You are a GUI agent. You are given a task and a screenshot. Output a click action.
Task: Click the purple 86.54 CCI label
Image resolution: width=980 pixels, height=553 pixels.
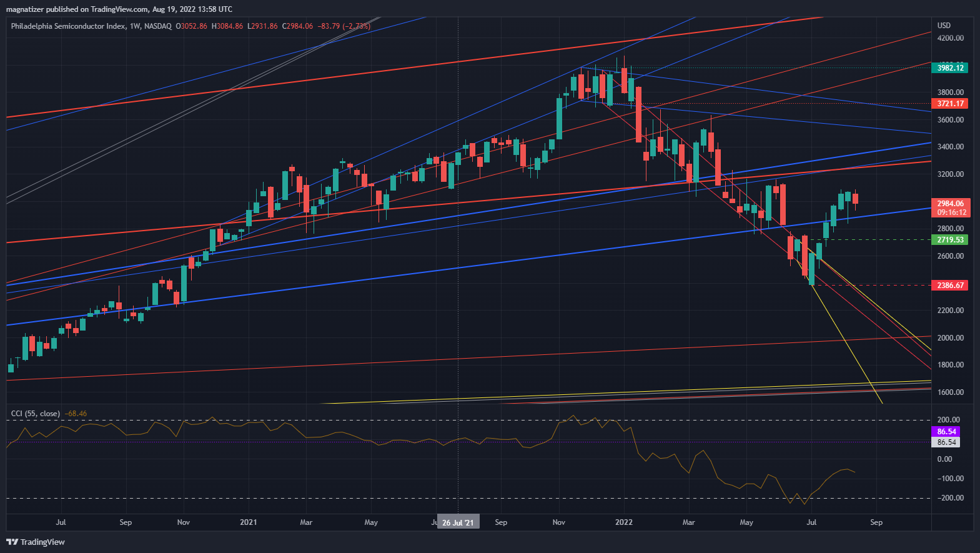(x=946, y=432)
